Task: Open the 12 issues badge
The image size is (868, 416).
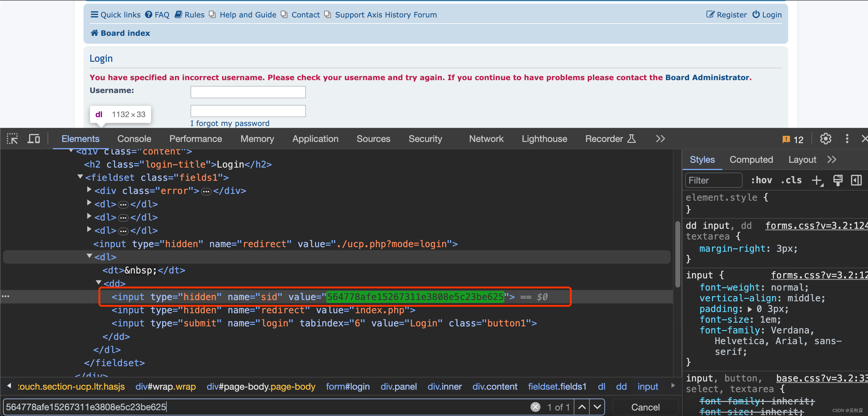Action: pos(793,139)
